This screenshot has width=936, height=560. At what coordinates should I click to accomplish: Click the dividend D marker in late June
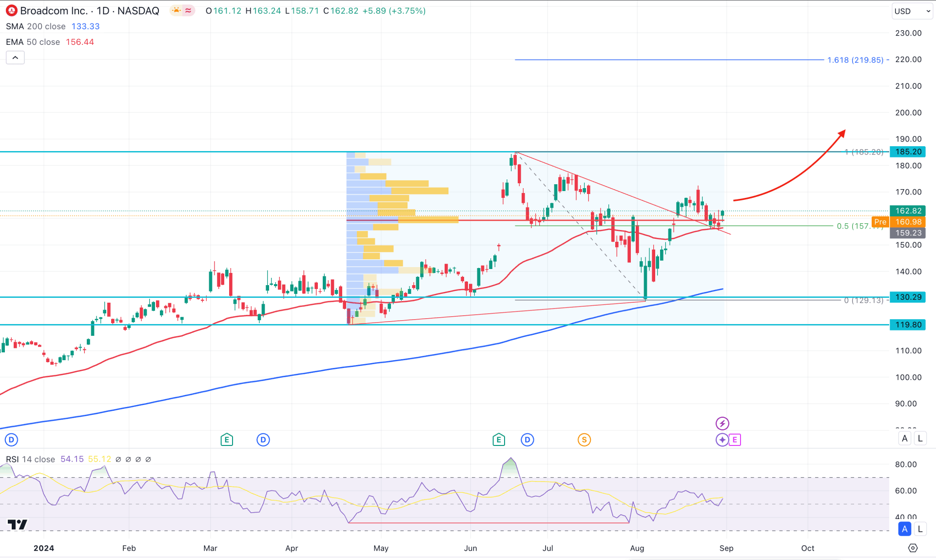point(527,440)
